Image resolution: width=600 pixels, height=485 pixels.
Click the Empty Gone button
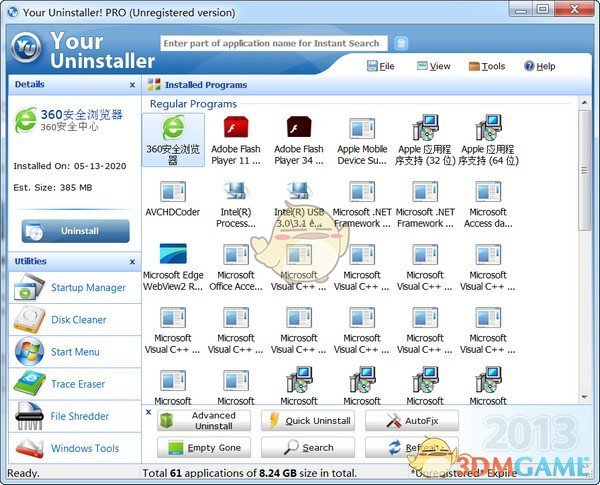click(204, 447)
